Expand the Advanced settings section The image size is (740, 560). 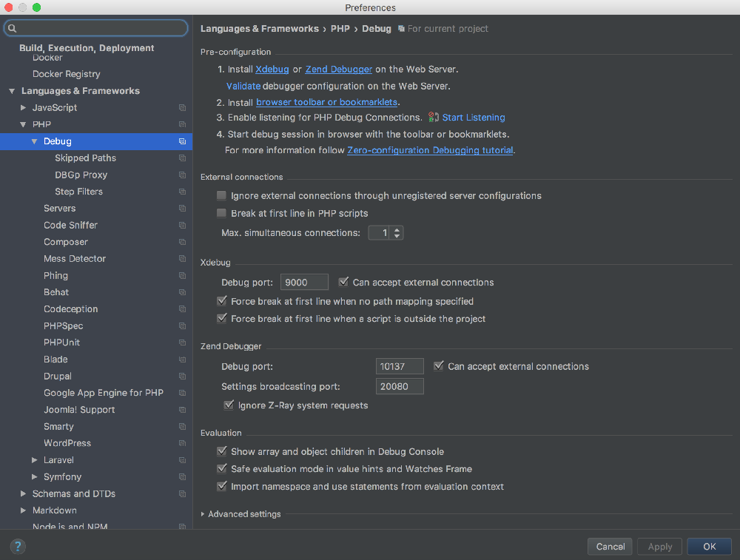pyautogui.click(x=204, y=514)
